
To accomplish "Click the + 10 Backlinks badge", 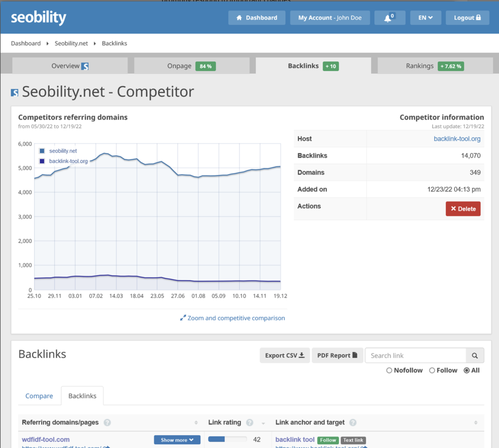I will pos(331,66).
